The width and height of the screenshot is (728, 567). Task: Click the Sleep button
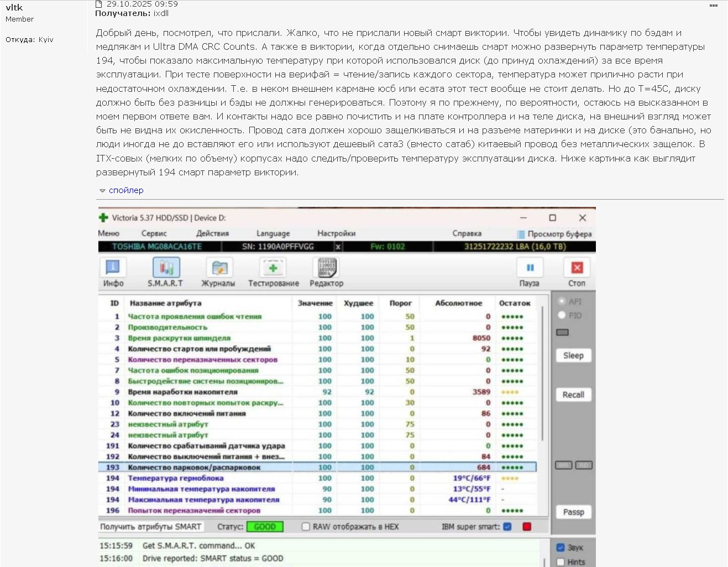click(573, 356)
